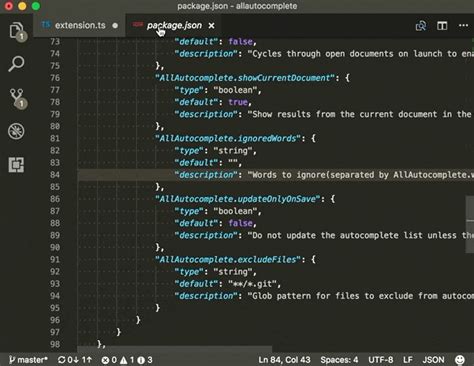The width and height of the screenshot is (474, 366).
Task: Click the feedback smiley in the status bar
Action: pos(460,360)
